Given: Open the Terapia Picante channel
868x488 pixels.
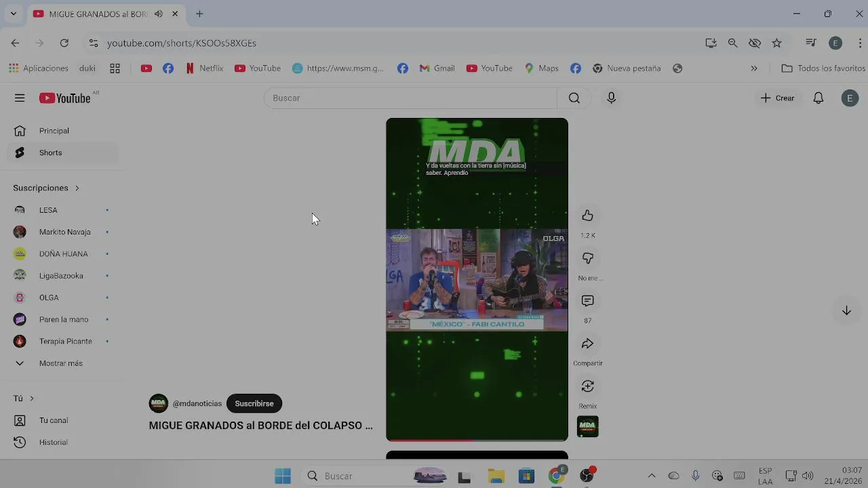Looking at the screenshot, I should pos(62,341).
